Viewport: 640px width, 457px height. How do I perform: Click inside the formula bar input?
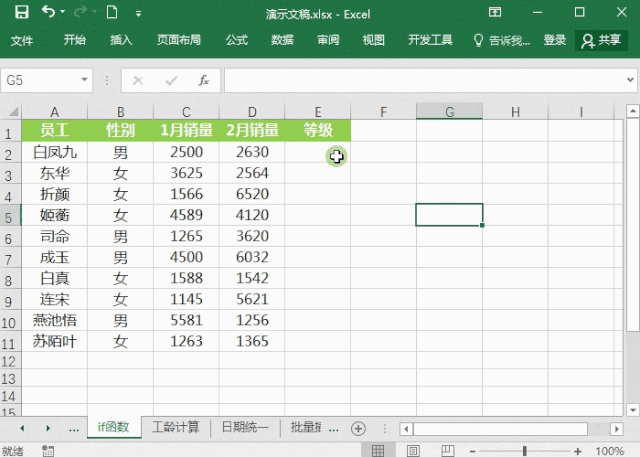[424, 80]
